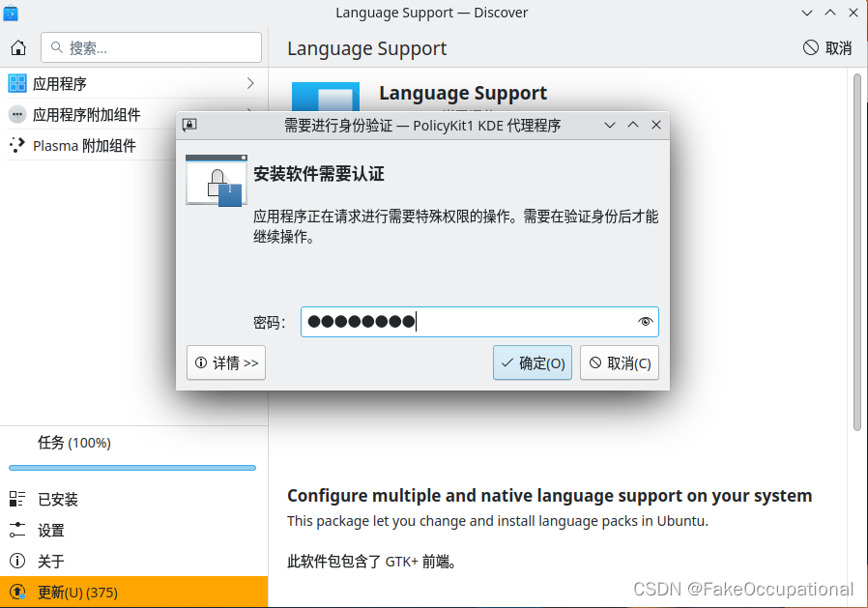Confirm with 确定(O) button
868x608 pixels.
533,362
